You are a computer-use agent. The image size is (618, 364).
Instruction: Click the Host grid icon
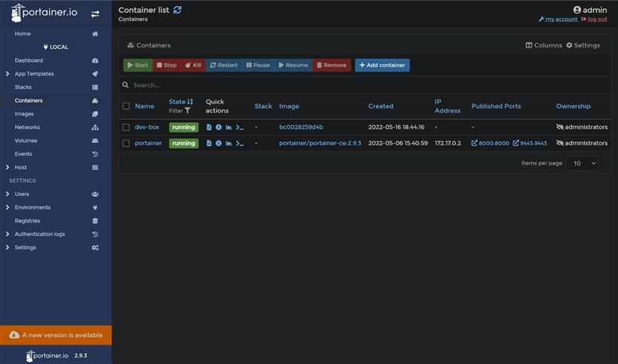[95, 167]
